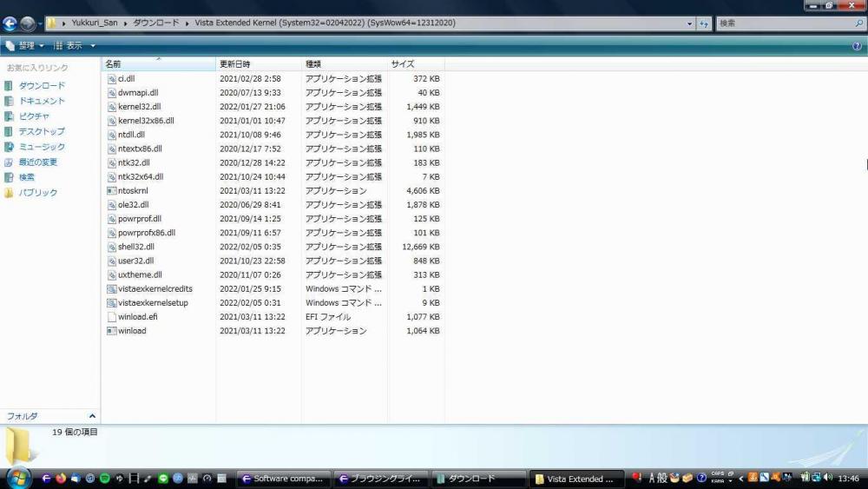The height and width of the screenshot is (489, 868).
Task: Sort by the 更新日時 column header
Action: (x=259, y=63)
